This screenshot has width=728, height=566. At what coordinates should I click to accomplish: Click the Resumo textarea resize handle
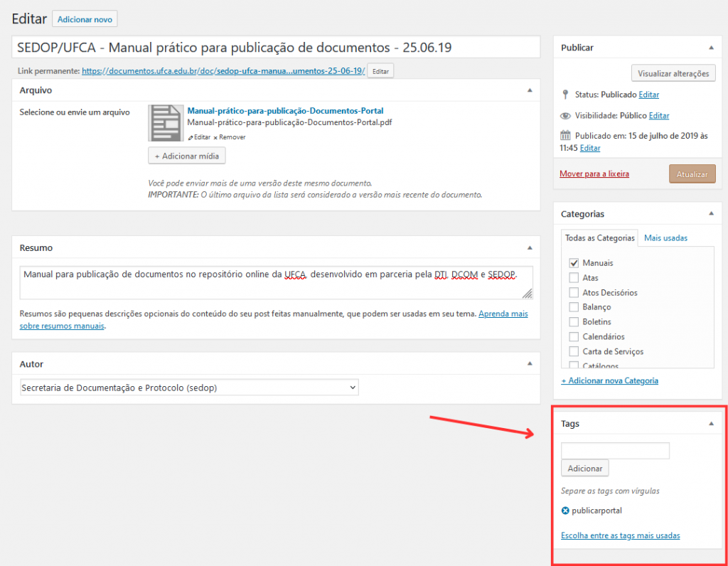click(528, 294)
